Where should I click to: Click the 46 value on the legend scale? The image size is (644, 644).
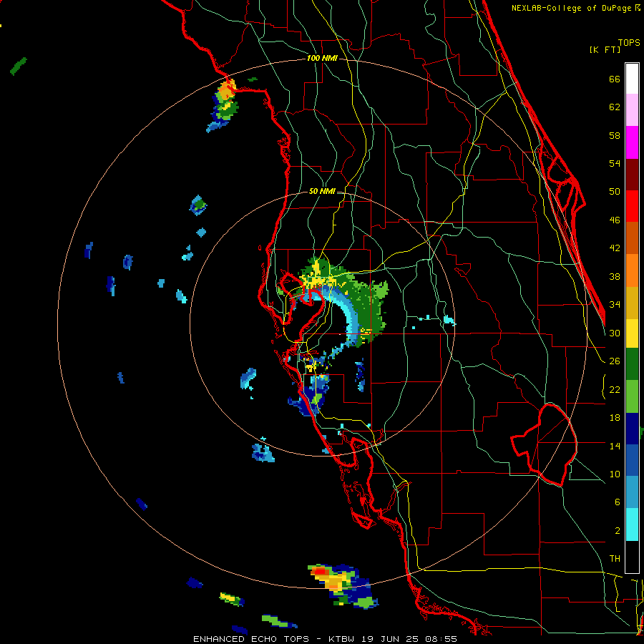click(x=615, y=220)
